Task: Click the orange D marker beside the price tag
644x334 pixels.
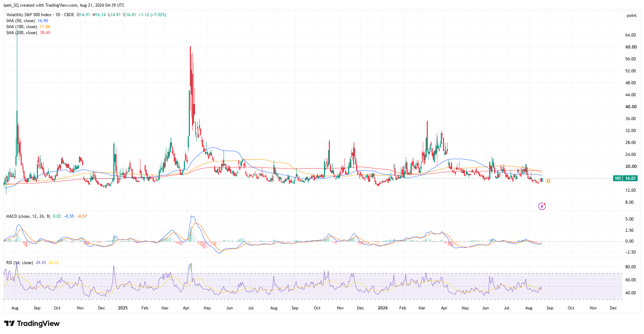Action: (x=548, y=181)
